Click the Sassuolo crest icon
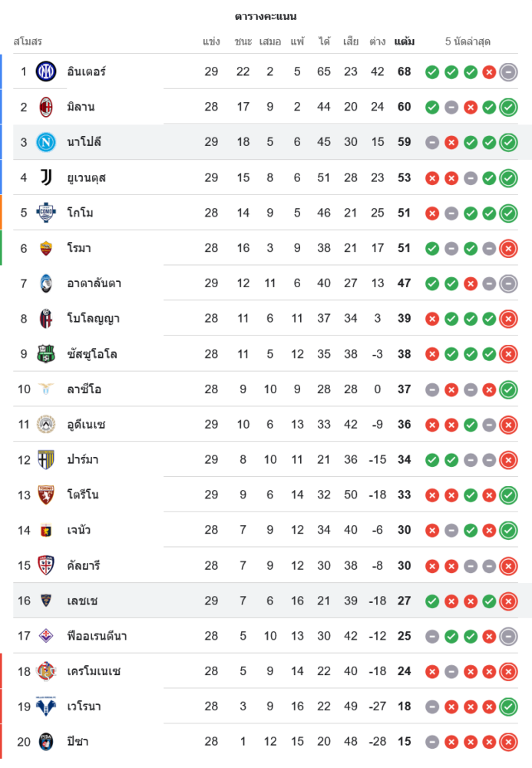This screenshot has height=768, width=532. pyautogui.click(x=46, y=354)
